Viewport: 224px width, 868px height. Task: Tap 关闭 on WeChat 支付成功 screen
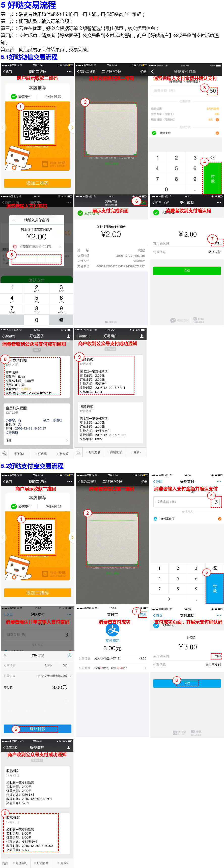pos(166,202)
